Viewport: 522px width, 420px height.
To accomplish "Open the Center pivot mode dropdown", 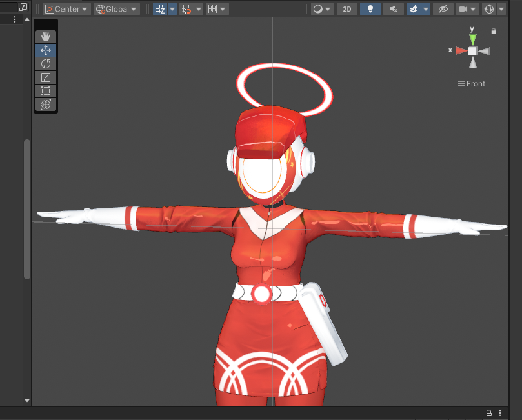I will pyautogui.click(x=66, y=9).
